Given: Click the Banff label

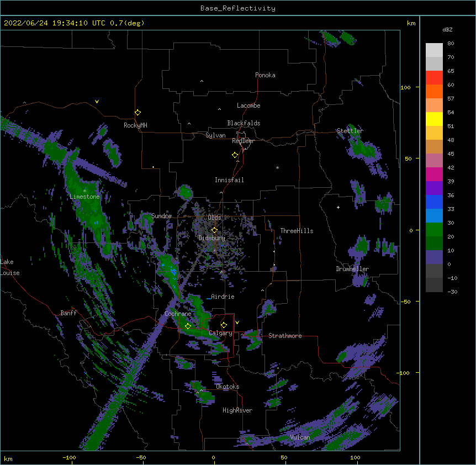Looking at the screenshot, I should [x=68, y=313].
